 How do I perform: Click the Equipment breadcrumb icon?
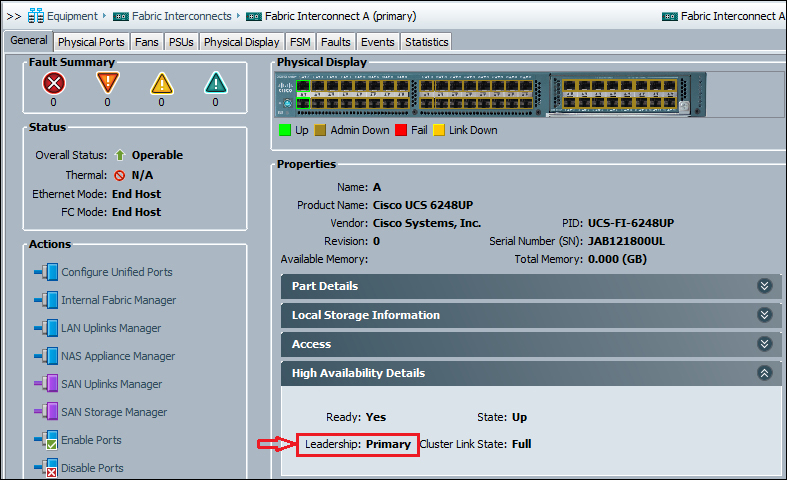pyautogui.click(x=36, y=16)
